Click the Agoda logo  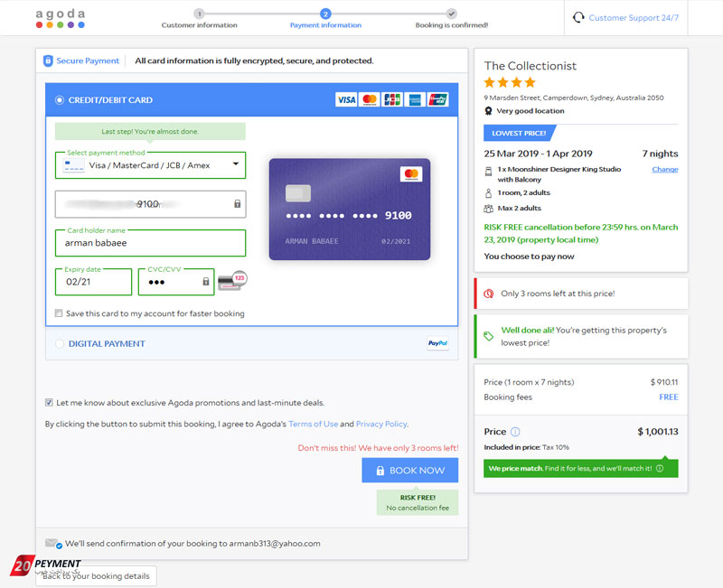click(61, 18)
